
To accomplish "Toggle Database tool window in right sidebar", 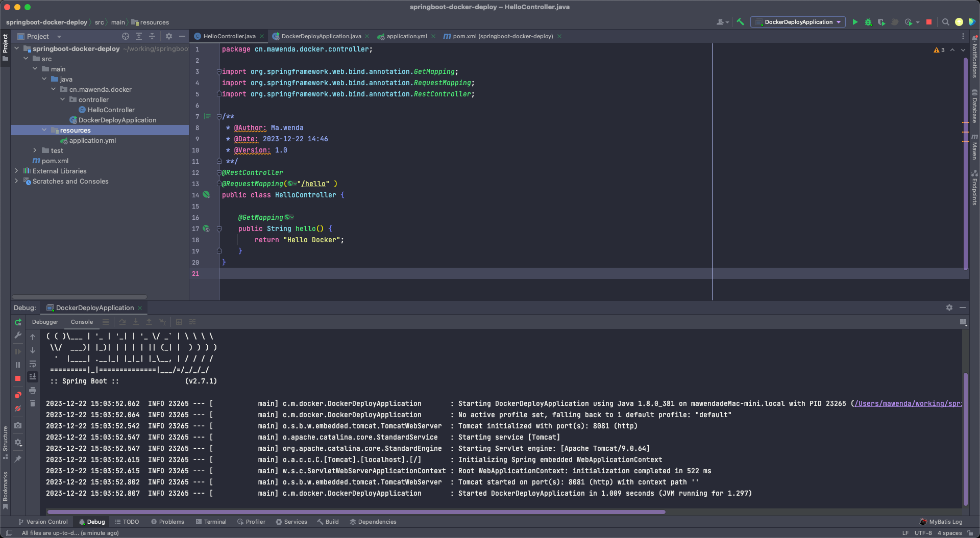I will tap(974, 107).
